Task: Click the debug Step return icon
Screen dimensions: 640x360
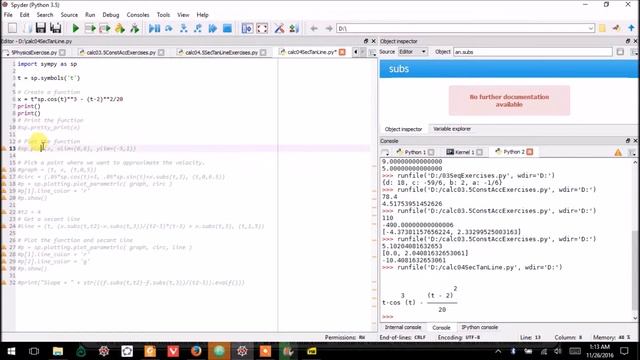Action: (x=198, y=28)
